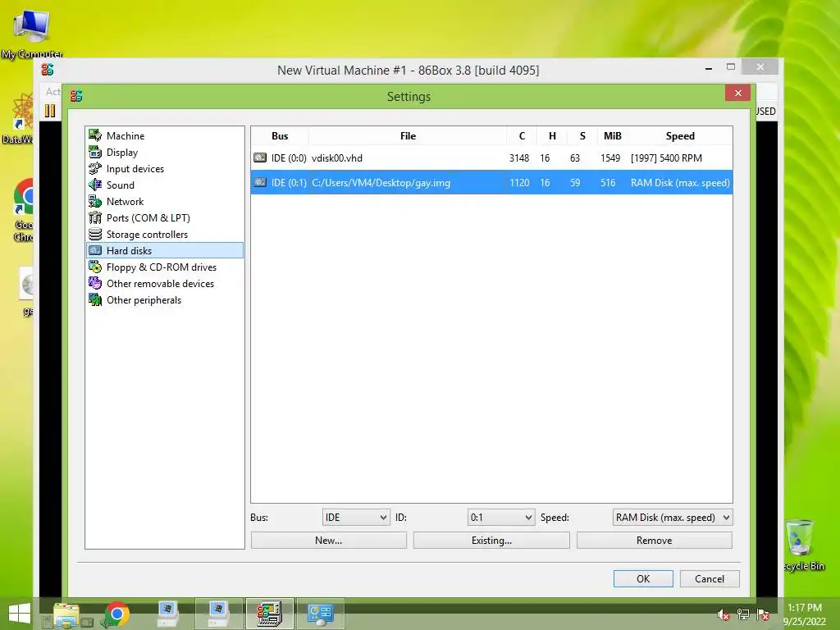Click the network tray icon

(743, 614)
